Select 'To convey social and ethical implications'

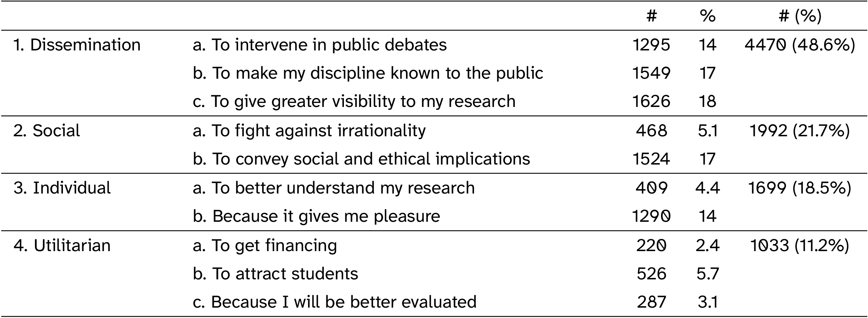tap(361, 159)
